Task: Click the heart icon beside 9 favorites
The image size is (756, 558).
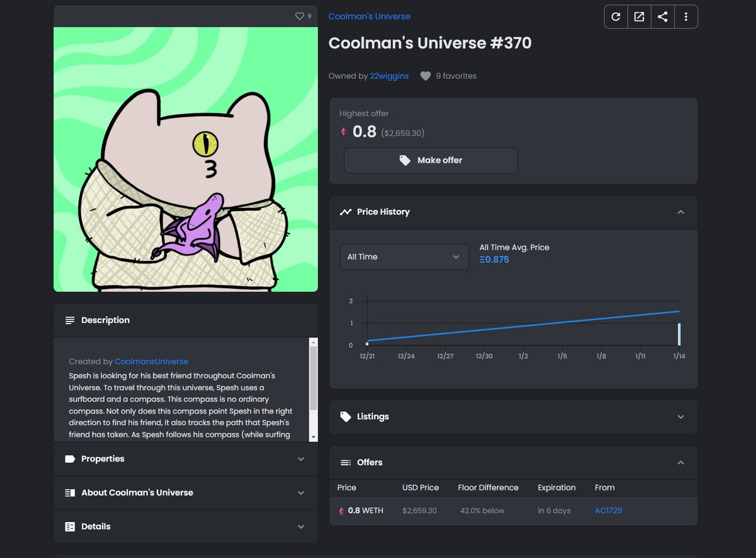Action: click(x=426, y=76)
